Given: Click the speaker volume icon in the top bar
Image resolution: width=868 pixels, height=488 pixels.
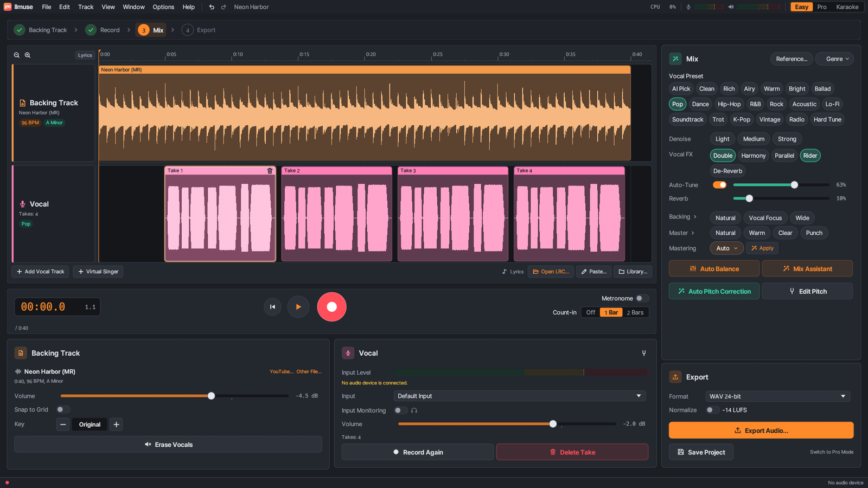Looking at the screenshot, I should [x=731, y=7].
